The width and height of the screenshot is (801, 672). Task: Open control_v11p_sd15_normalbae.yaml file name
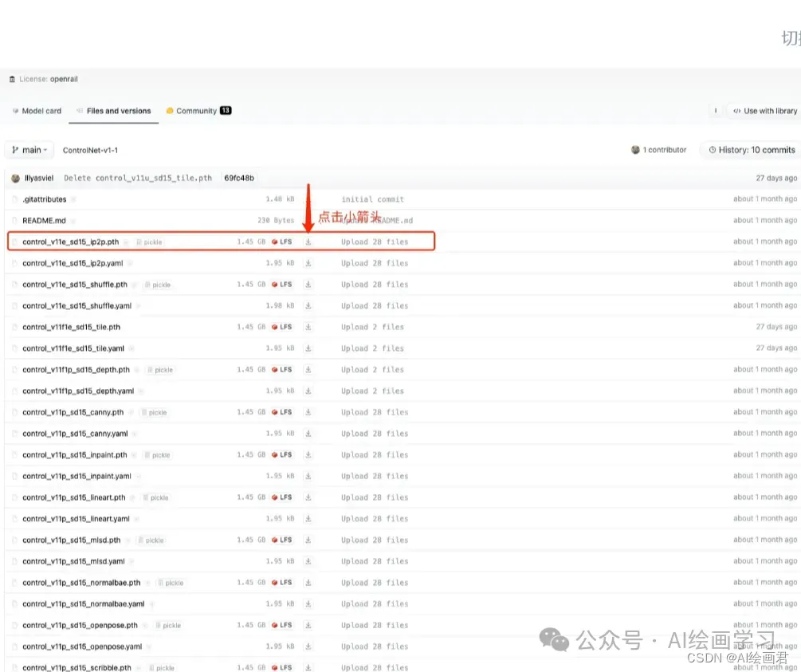tap(83, 603)
